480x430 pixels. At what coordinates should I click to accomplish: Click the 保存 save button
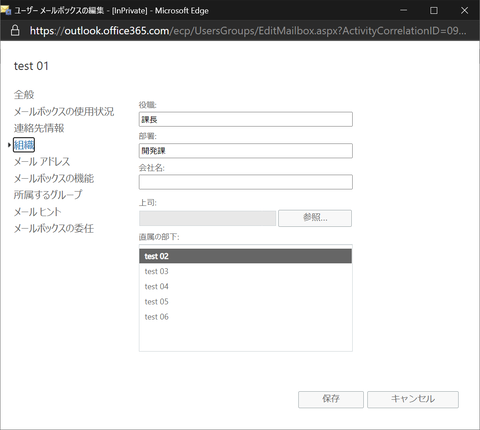click(x=331, y=399)
